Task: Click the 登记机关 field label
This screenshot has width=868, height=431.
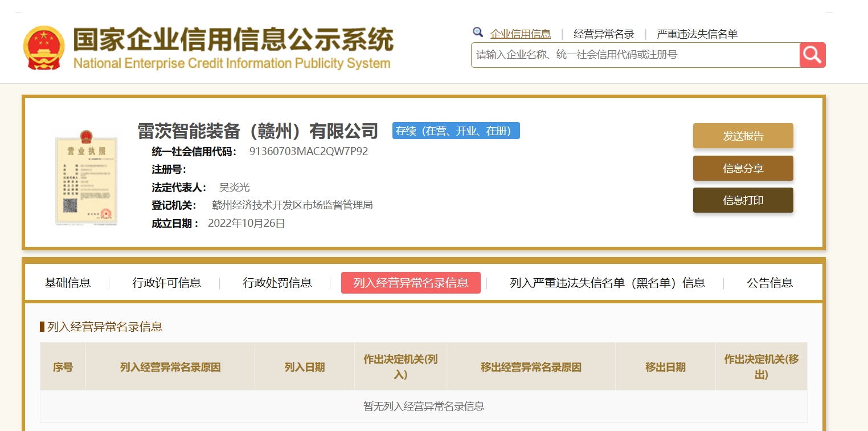Action: pyautogui.click(x=174, y=205)
